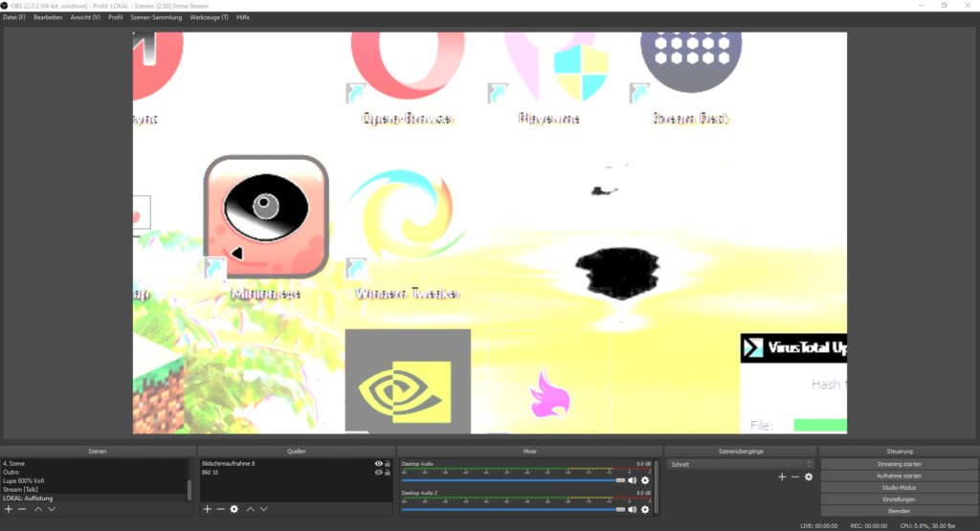The image size is (980, 531).
Task: Move selected source up in Quellen list
Action: click(250, 509)
